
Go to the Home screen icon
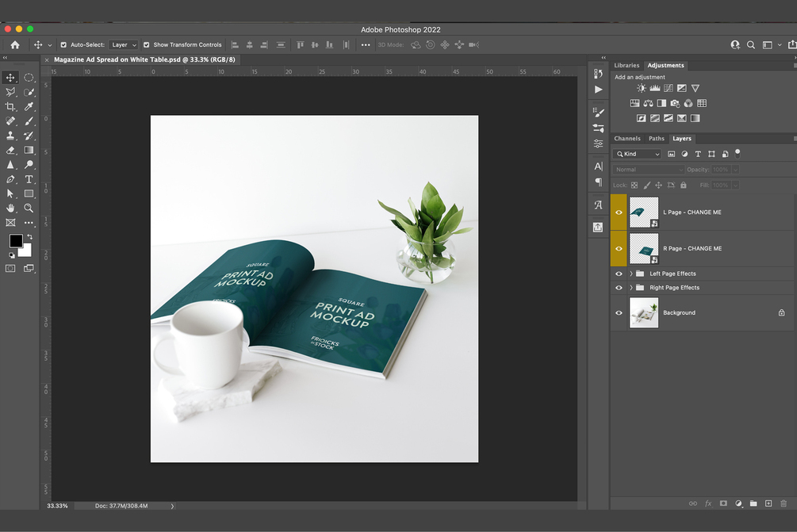coord(15,44)
